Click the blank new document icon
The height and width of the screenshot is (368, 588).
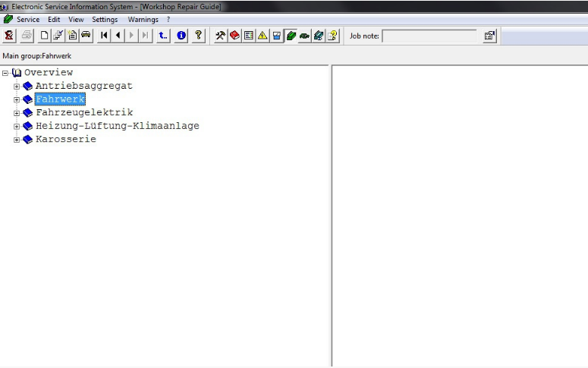44,36
